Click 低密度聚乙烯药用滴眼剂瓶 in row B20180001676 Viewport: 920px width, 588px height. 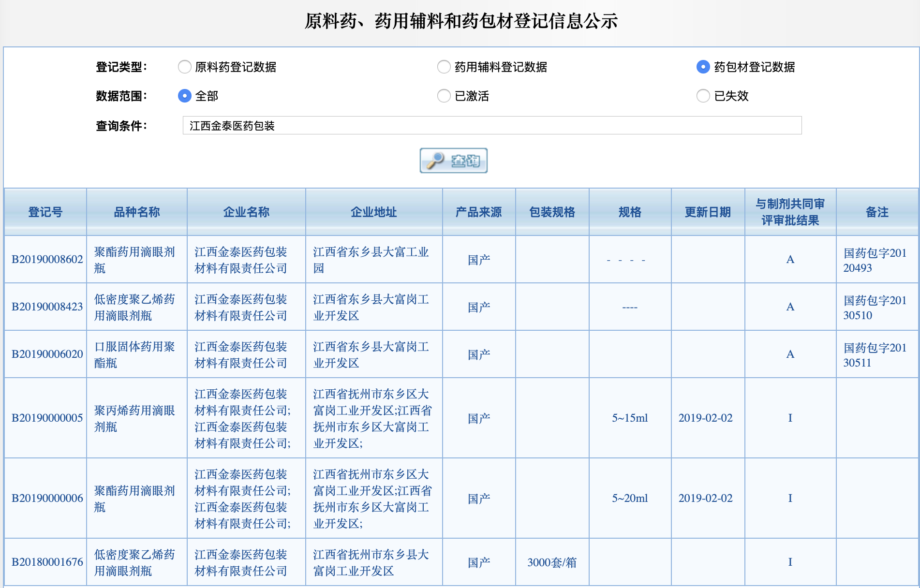[x=134, y=562]
